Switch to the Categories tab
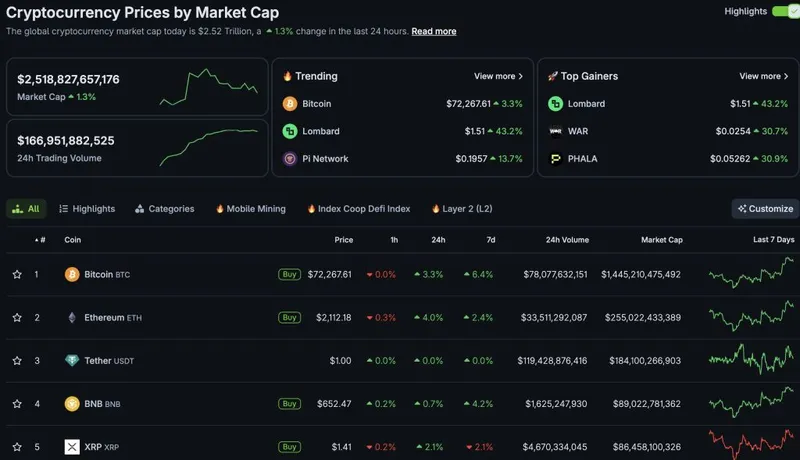 pos(164,209)
